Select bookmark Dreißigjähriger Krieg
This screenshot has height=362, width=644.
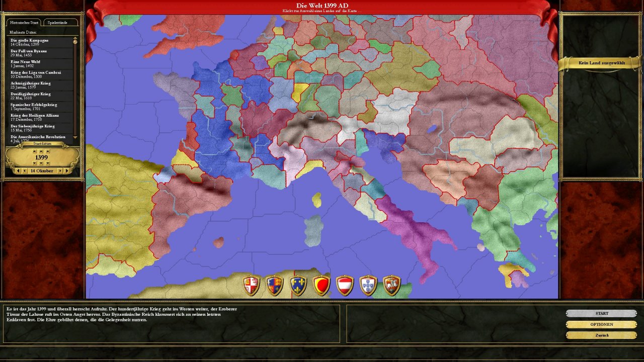tap(41, 96)
